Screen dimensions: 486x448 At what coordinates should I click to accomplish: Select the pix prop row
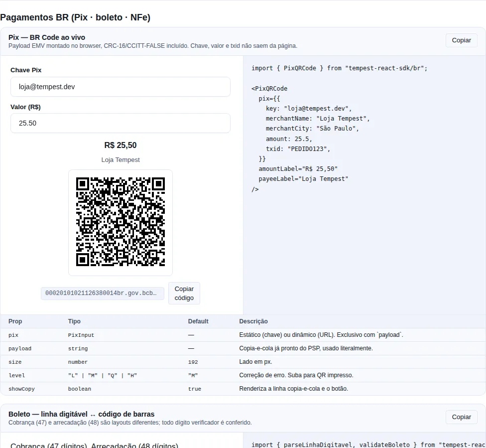click(243, 335)
